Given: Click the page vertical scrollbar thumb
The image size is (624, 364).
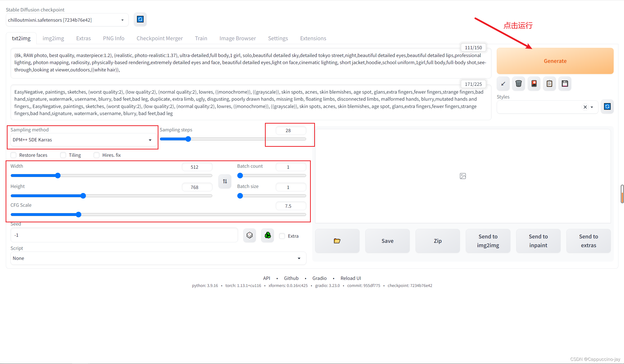Looking at the screenshot, I should pos(622,194).
